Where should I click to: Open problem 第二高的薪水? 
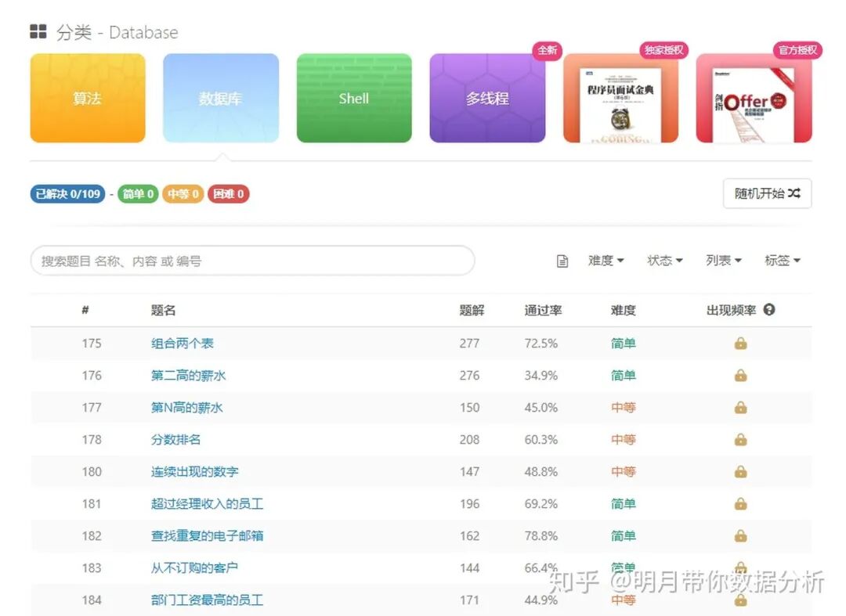click(x=188, y=376)
